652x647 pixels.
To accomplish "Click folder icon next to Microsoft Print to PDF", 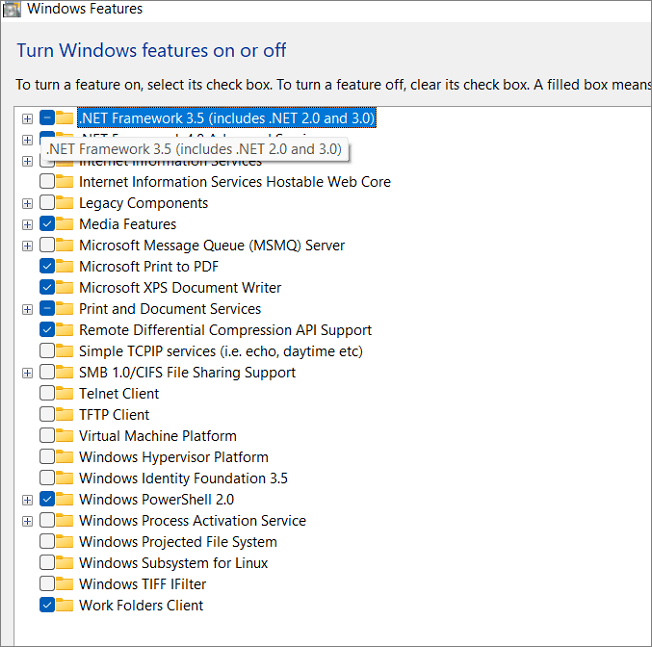I will (65, 266).
